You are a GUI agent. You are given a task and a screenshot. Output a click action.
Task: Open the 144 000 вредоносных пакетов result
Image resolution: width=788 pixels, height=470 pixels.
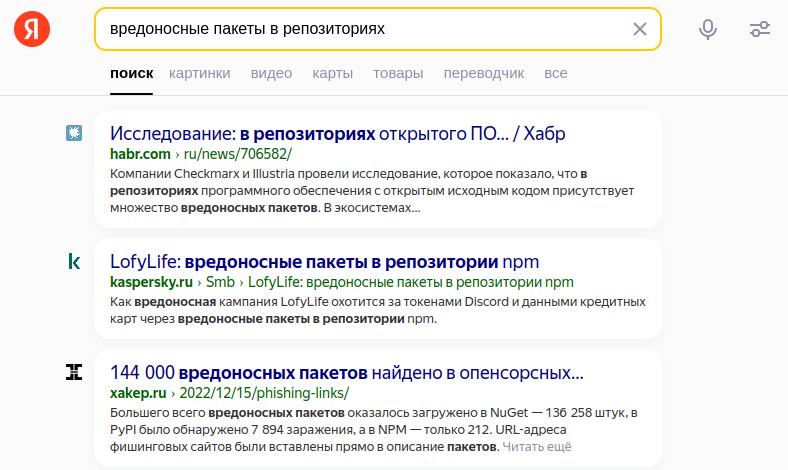pos(346,373)
